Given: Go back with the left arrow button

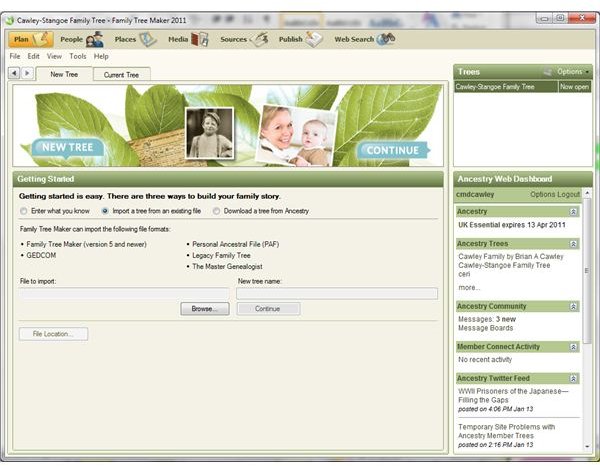Looking at the screenshot, I should [14, 73].
